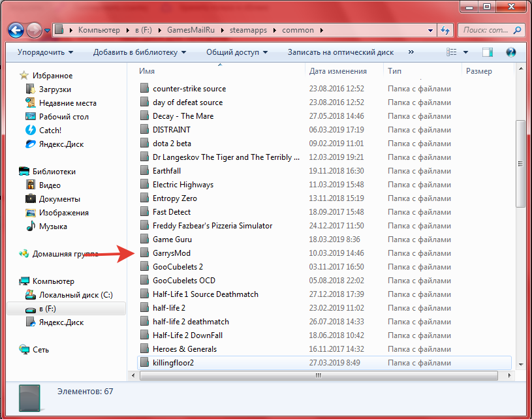Select drive в (F:) in sidebar
Viewport: 532px width, 419px height.
66,309
